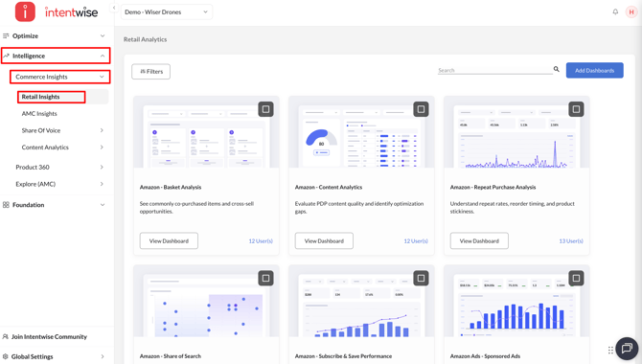
Task: Collapse the sidebar using arrow icon
Action: pos(114,8)
